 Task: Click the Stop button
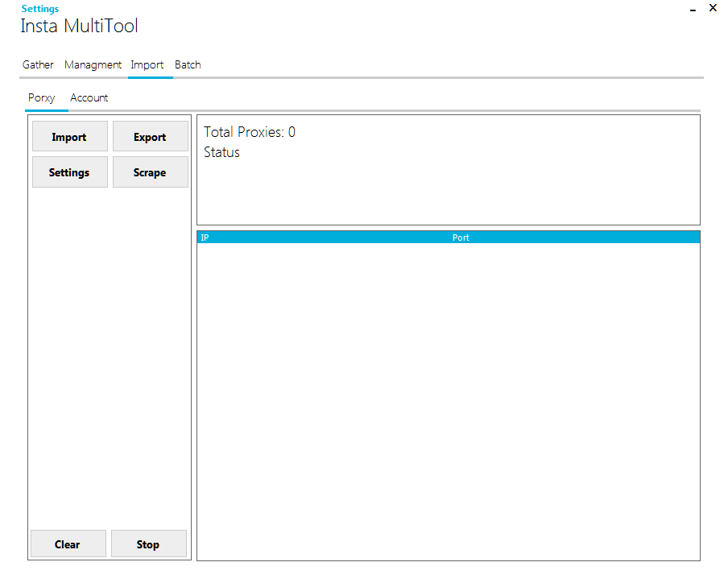coord(148,544)
